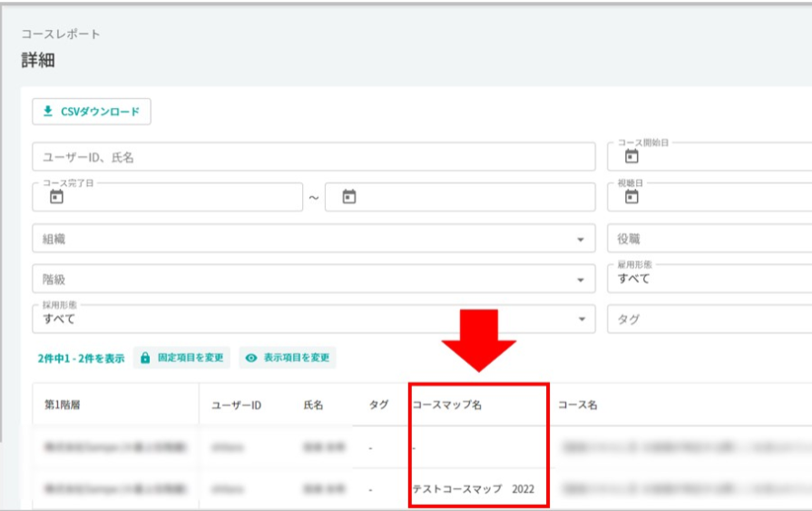Open the 視聴日 calendar icon
This screenshot has width=812, height=511.
pyautogui.click(x=631, y=197)
